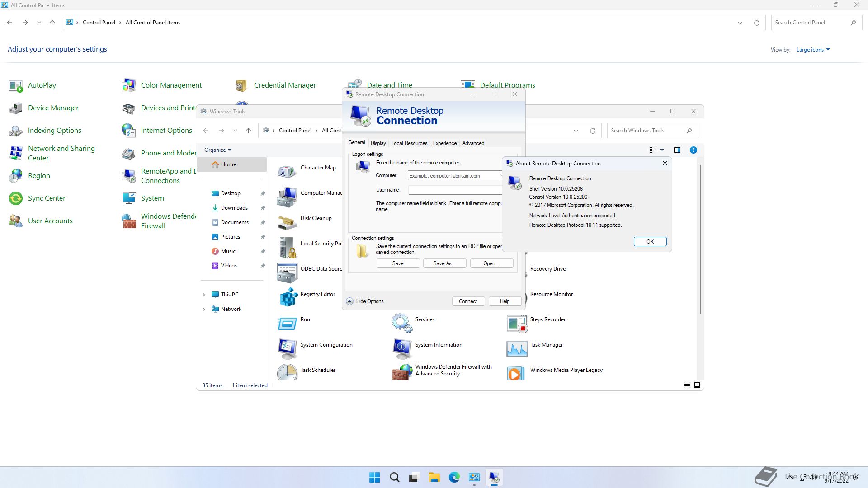
Task: Open Task Manager icon
Action: (x=517, y=348)
